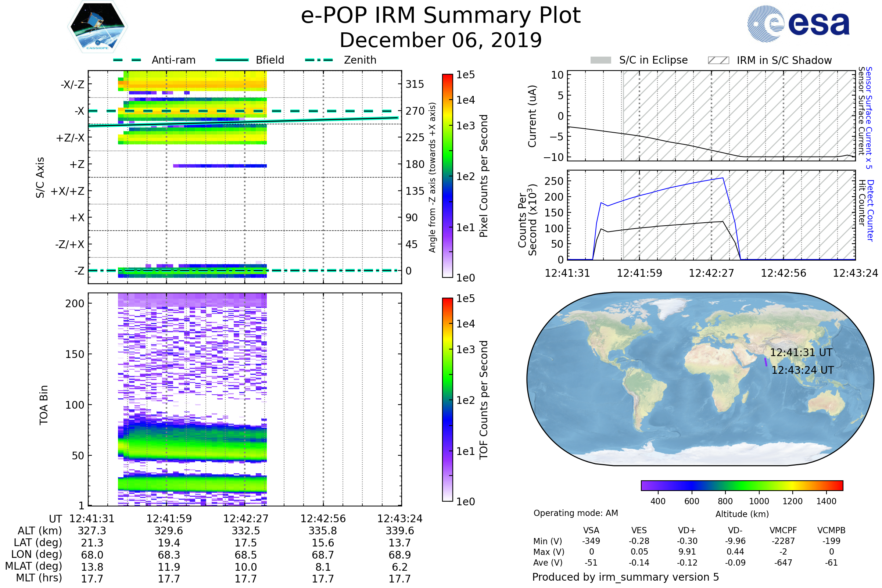Click the purple orbit track on world map

click(766, 362)
